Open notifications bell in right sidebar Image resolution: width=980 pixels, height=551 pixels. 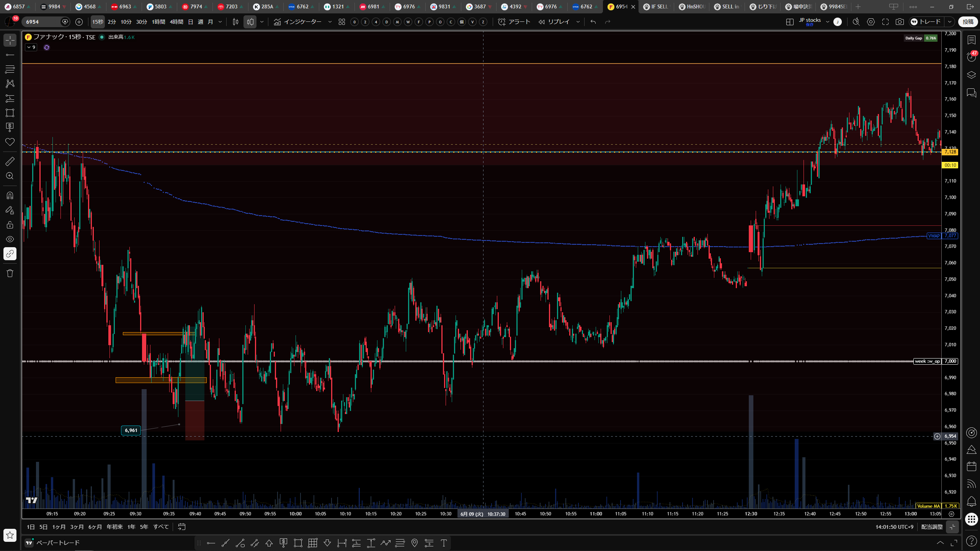click(972, 502)
